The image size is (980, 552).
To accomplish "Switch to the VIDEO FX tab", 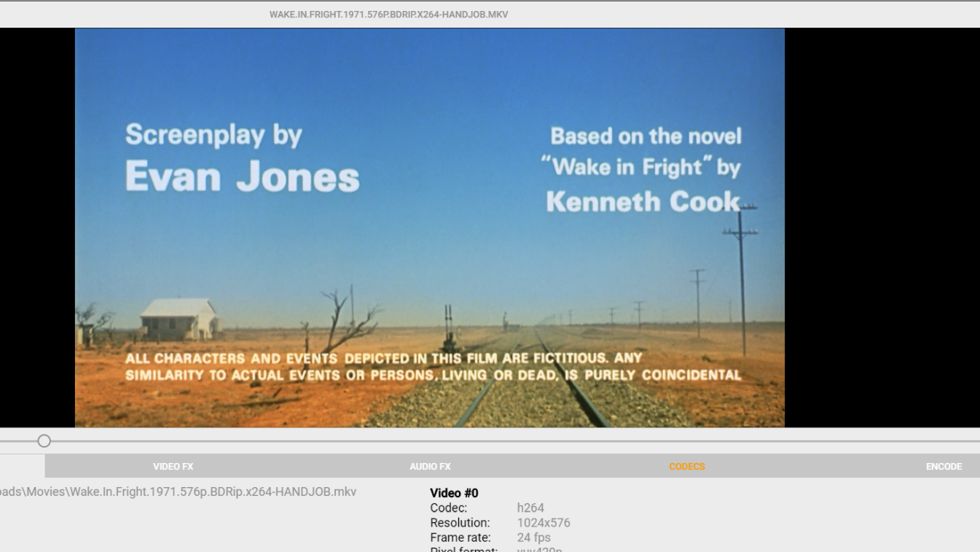I will 173,467.
